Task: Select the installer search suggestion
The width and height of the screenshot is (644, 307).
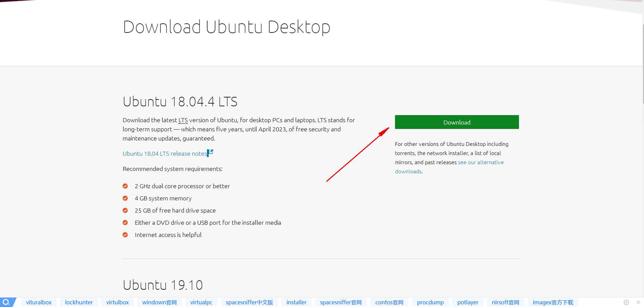Action: coord(296,302)
